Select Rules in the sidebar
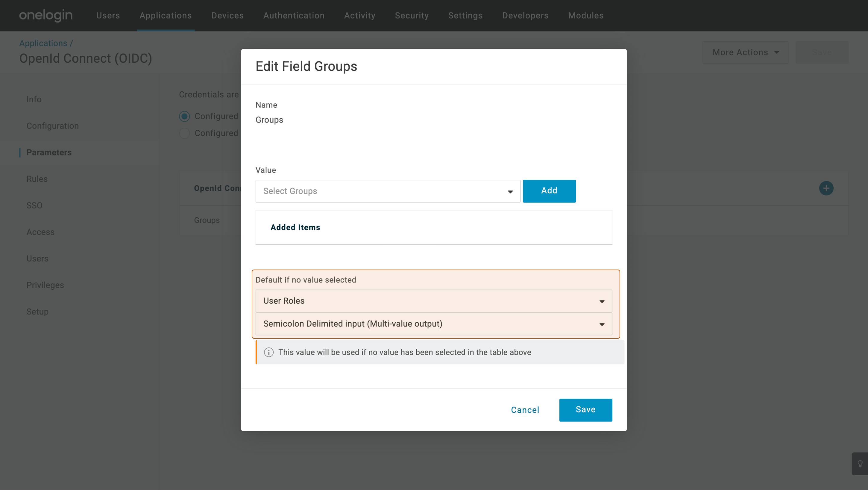The image size is (868, 490). pos(37,179)
